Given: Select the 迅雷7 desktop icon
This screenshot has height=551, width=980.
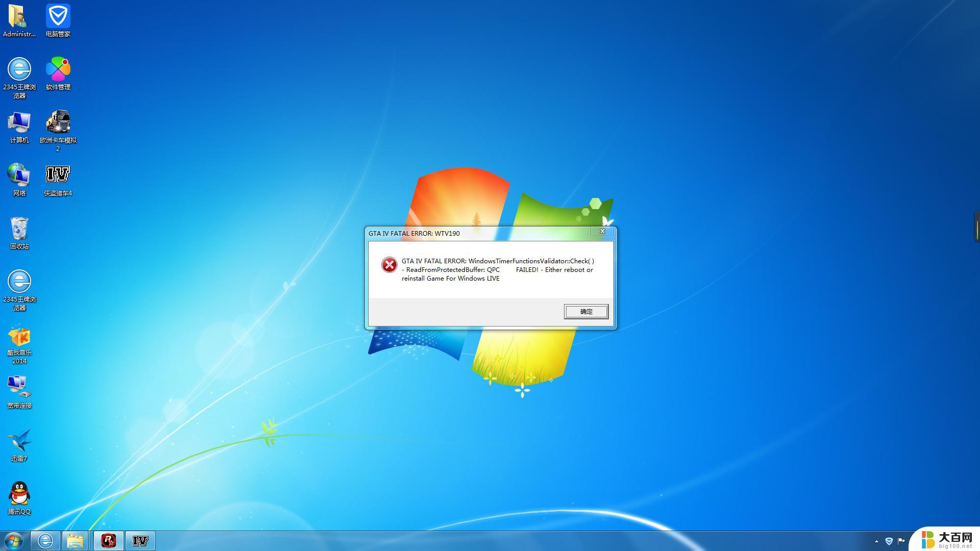Looking at the screenshot, I should click(19, 445).
